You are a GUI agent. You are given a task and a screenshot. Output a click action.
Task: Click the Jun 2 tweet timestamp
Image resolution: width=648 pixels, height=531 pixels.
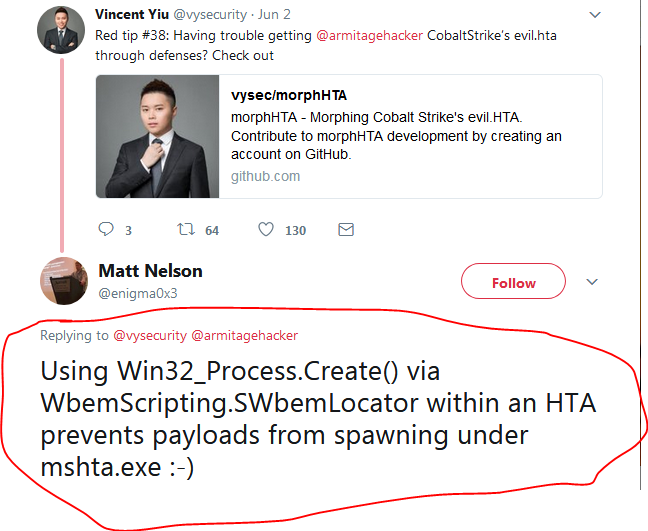coord(274,14)
